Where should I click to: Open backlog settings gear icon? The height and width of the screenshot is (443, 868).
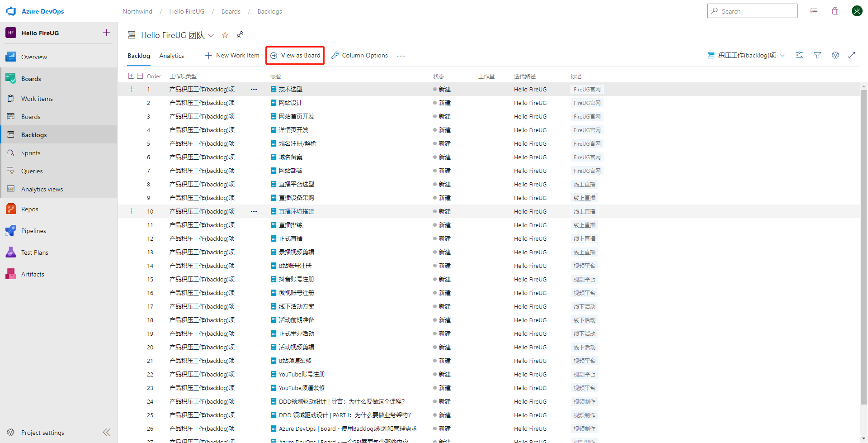835,55
